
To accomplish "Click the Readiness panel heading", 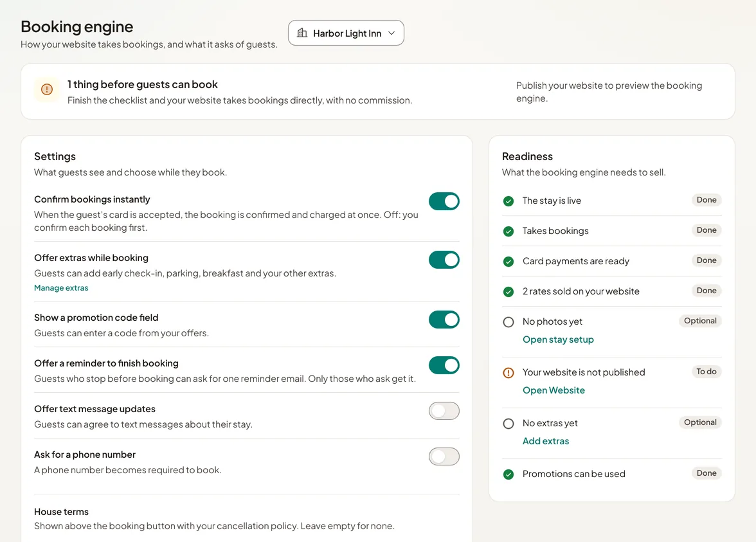I will click(527, 156).
